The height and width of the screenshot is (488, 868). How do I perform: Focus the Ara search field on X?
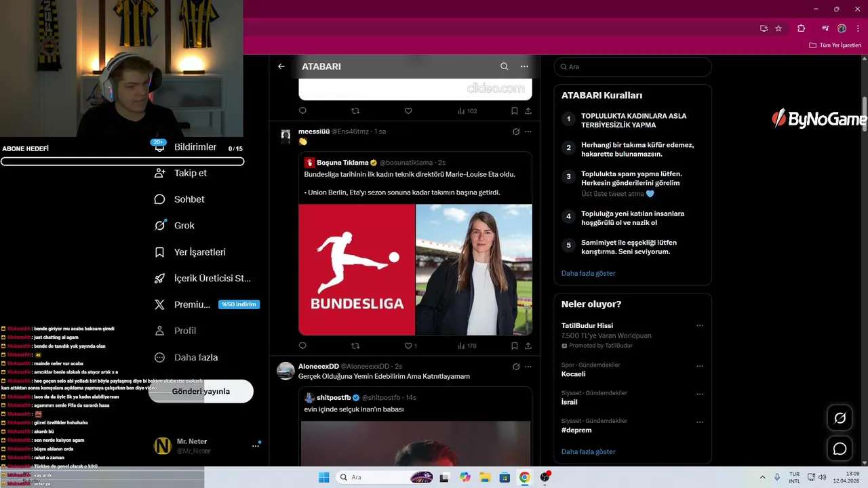tap(633, 66)
